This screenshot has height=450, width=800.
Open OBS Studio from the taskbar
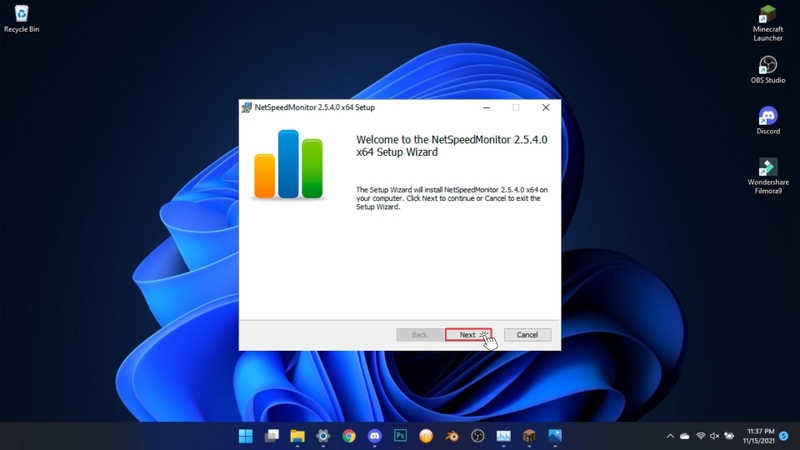tap(478, 436)
